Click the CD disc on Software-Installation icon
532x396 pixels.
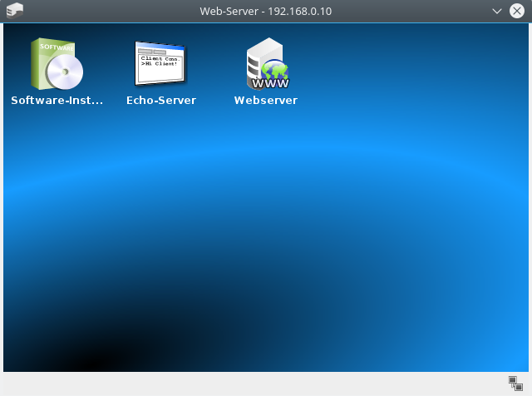(66, 74)
